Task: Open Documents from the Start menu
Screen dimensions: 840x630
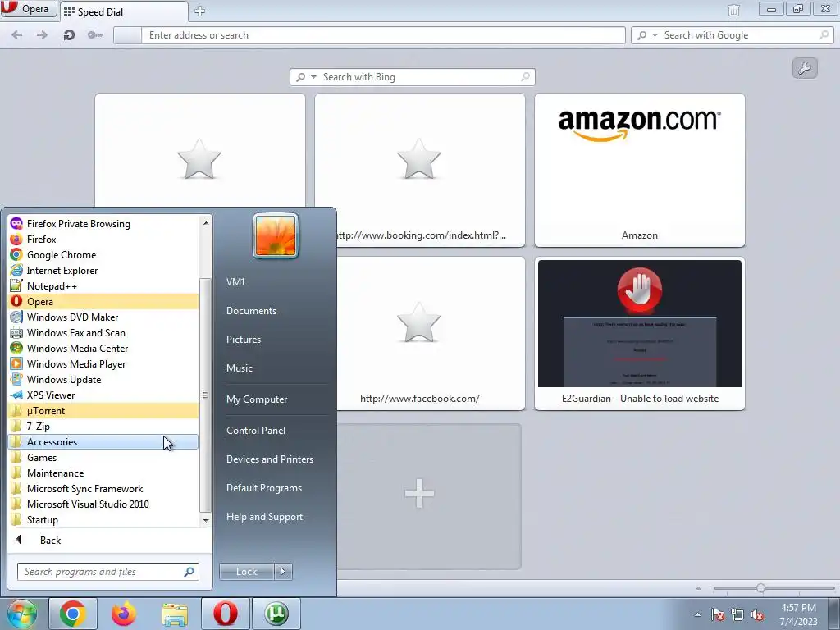Action: tap(251, 311)
